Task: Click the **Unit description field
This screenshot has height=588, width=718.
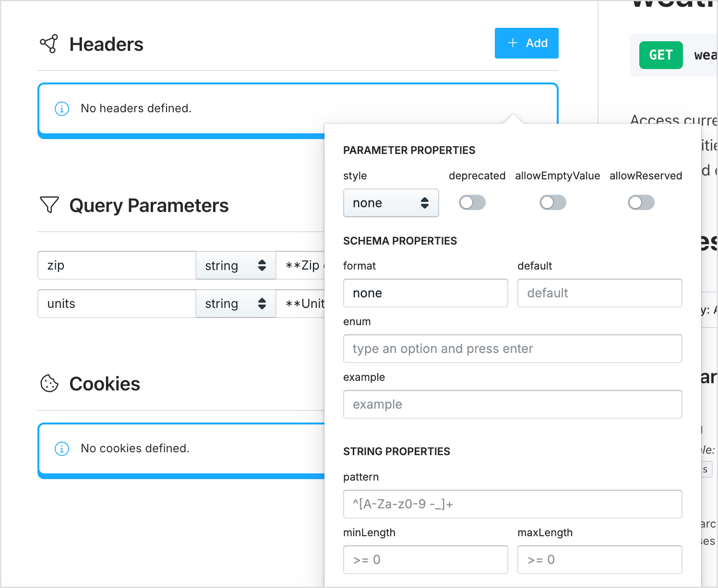Action: click(x=300, y=304)
